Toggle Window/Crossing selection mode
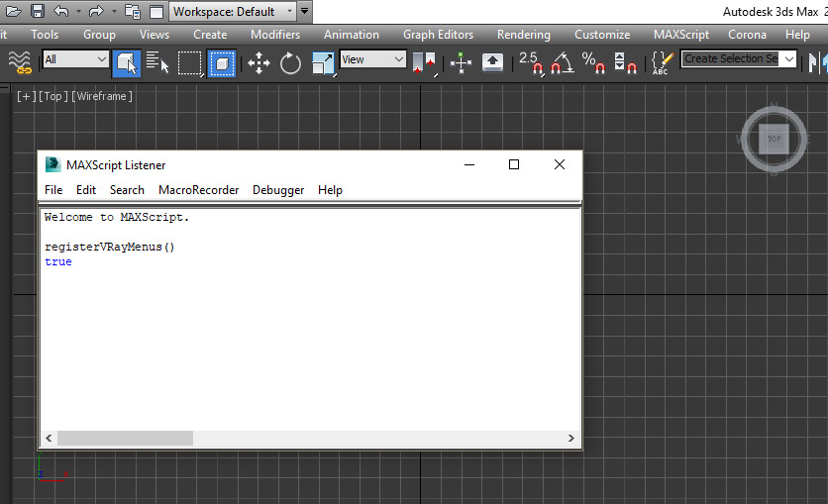 point(222,62)
